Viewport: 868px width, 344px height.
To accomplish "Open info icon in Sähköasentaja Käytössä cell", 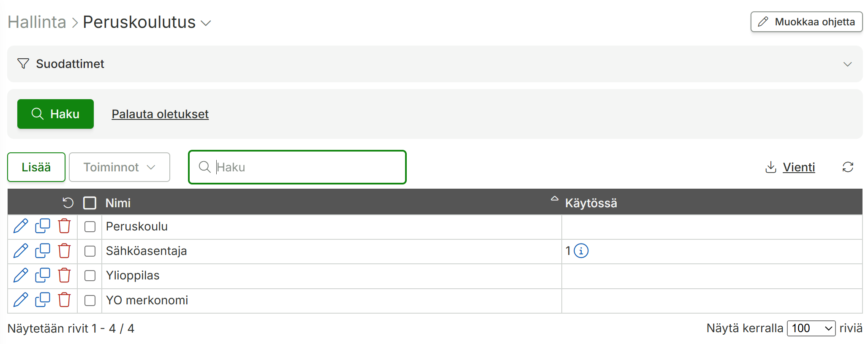I will (x=581, y=251).
